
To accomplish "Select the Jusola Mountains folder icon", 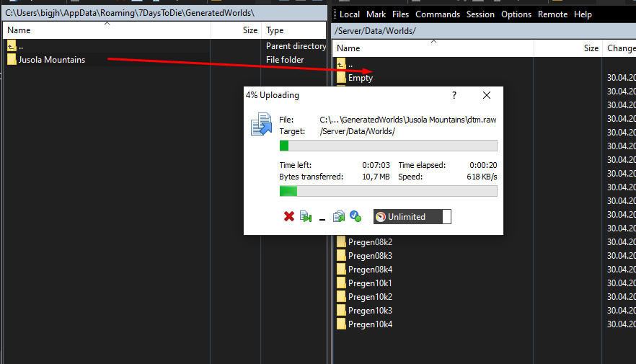I will pos(12,60).
